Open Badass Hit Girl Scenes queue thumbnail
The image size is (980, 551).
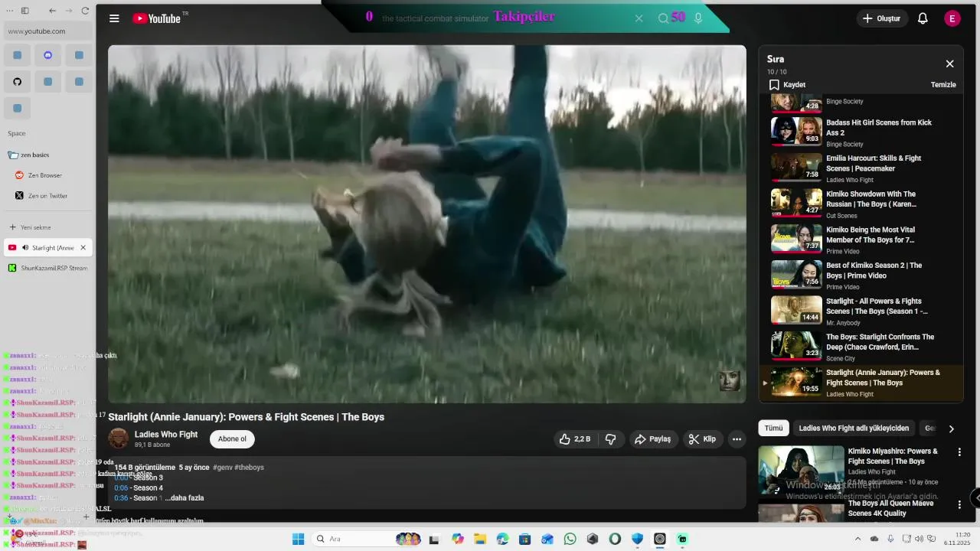[796, 131]
